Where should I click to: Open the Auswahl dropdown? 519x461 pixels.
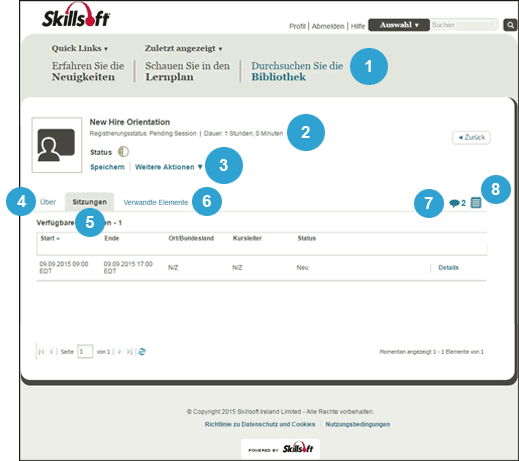click(399, 25)
